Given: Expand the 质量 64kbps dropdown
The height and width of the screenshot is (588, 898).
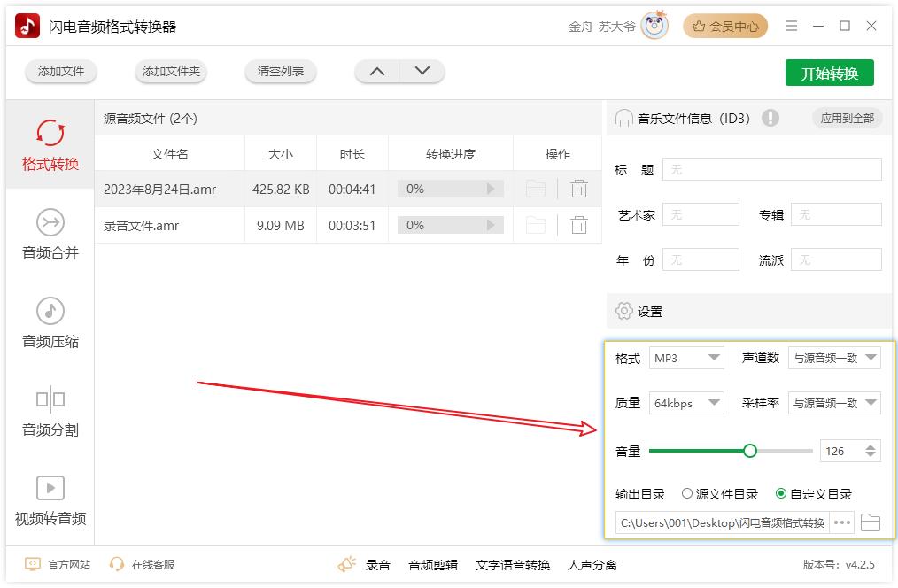Looking at the screenshot, I should point(687,403).
